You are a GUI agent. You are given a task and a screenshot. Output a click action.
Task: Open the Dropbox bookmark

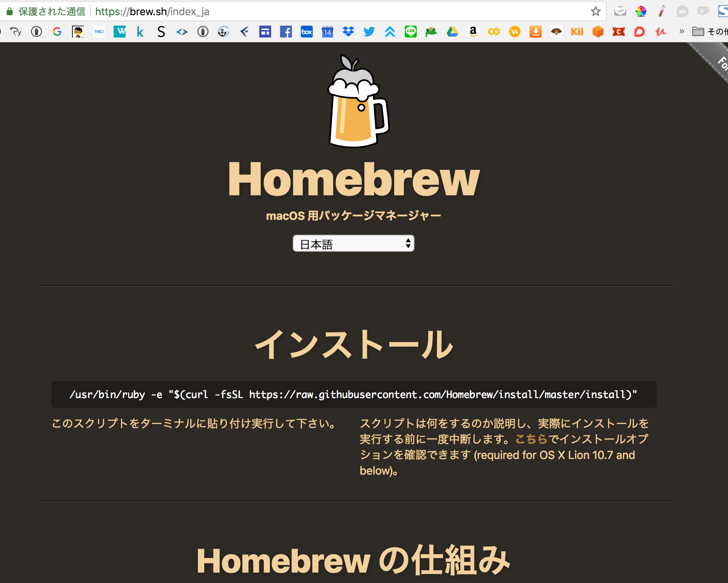coord(348,32)
